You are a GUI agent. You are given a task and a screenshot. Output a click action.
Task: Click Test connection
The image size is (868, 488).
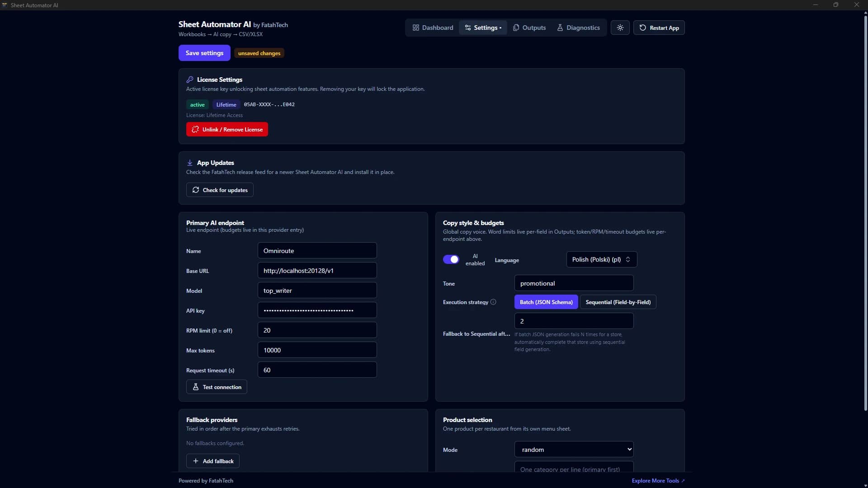[x=217, y=387]
